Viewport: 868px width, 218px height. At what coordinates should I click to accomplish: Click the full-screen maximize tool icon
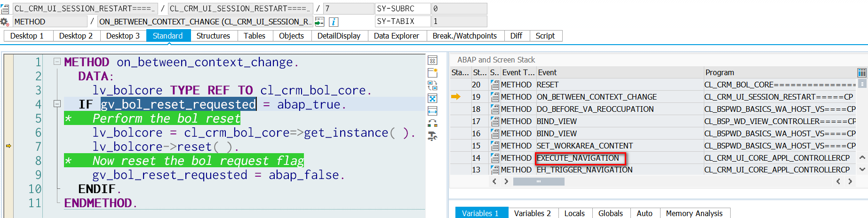coord(432,98)
